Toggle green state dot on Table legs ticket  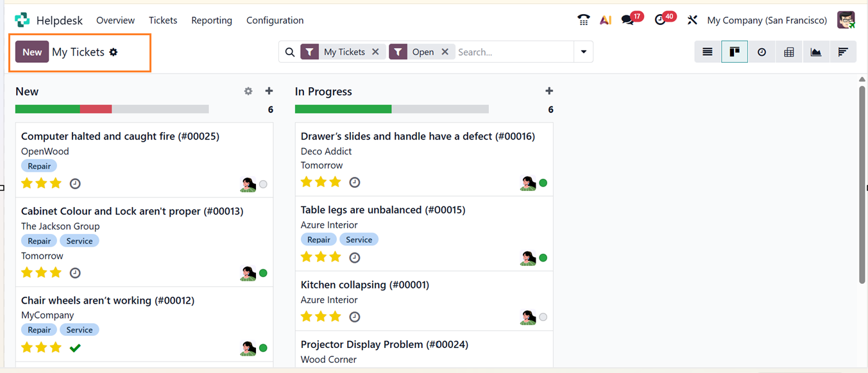(x=543, y=258)
